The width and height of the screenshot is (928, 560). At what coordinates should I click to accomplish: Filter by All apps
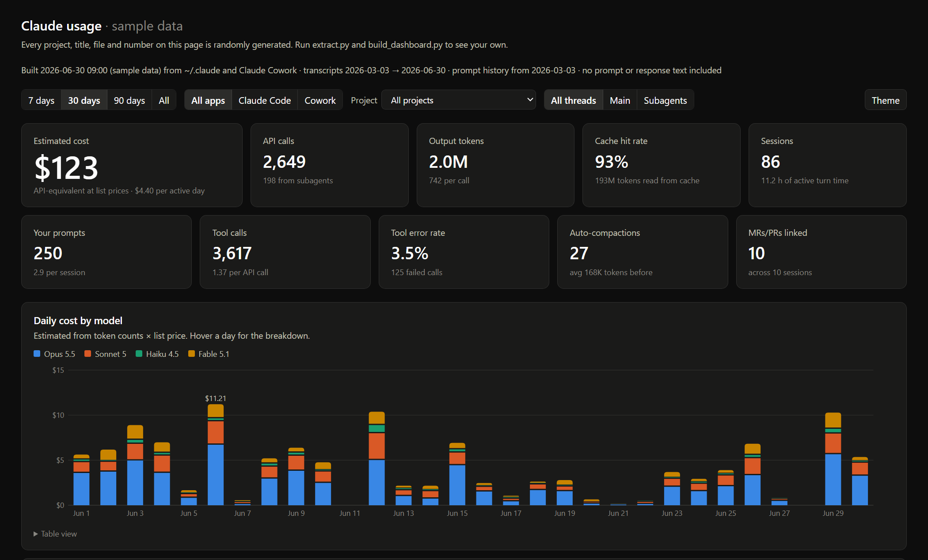tap(208, 100)
